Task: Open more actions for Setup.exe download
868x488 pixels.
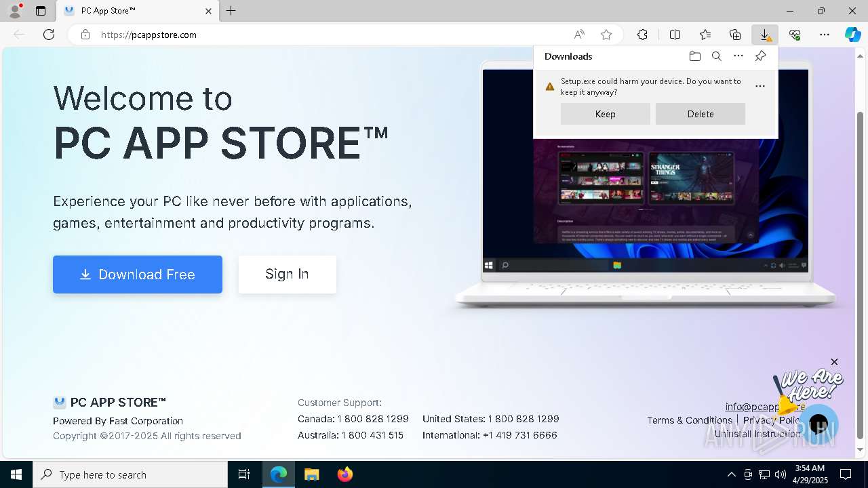Action: [760, 86]
